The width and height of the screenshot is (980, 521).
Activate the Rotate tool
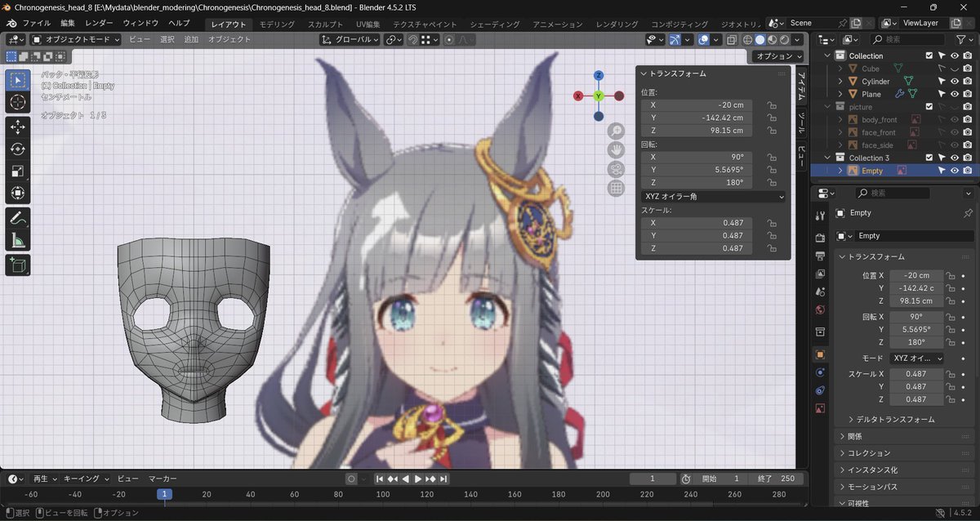(x=18, y=149)
